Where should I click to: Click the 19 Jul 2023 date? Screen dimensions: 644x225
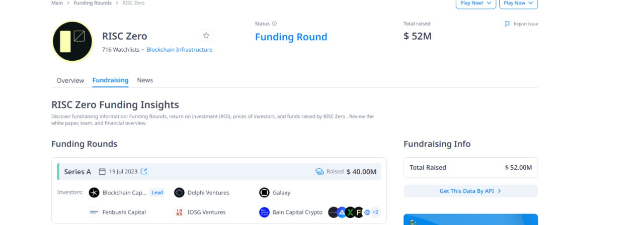123,172
